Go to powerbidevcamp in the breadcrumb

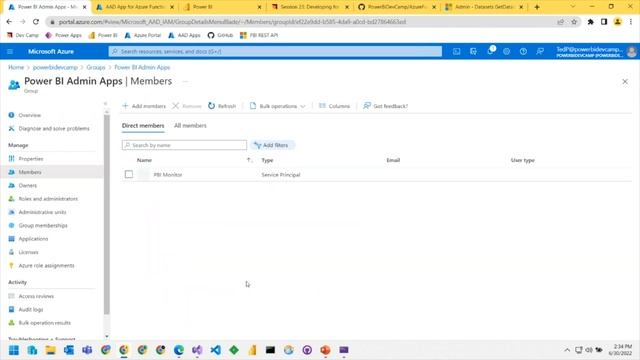[x=55, y=67]
